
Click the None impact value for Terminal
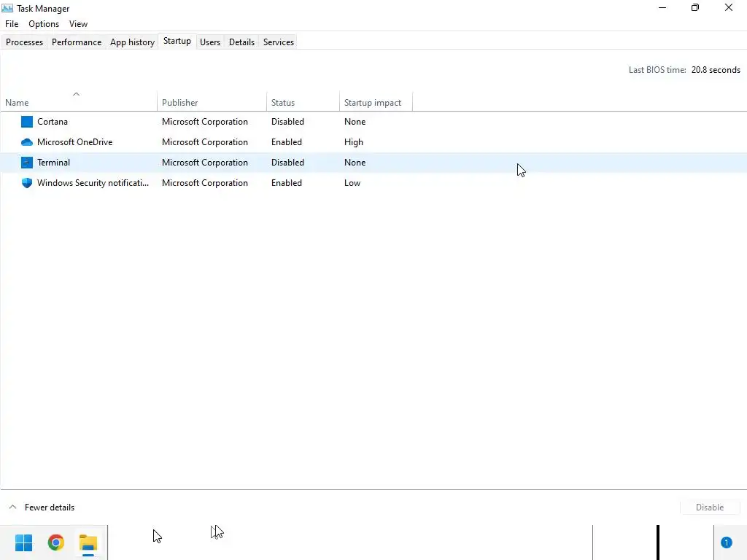coord(355,163)
